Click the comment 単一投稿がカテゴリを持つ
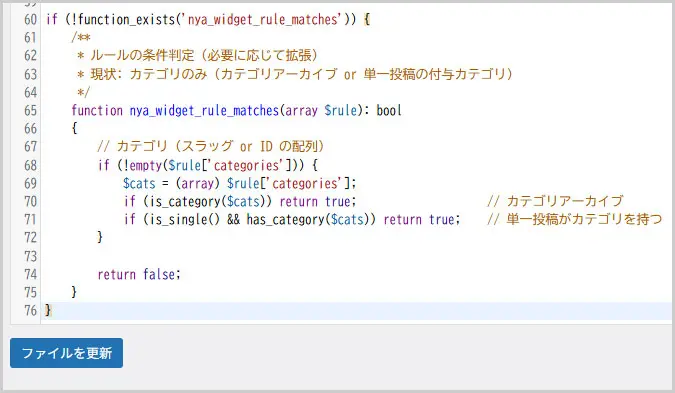675x393 pixels. click(575, 219)
